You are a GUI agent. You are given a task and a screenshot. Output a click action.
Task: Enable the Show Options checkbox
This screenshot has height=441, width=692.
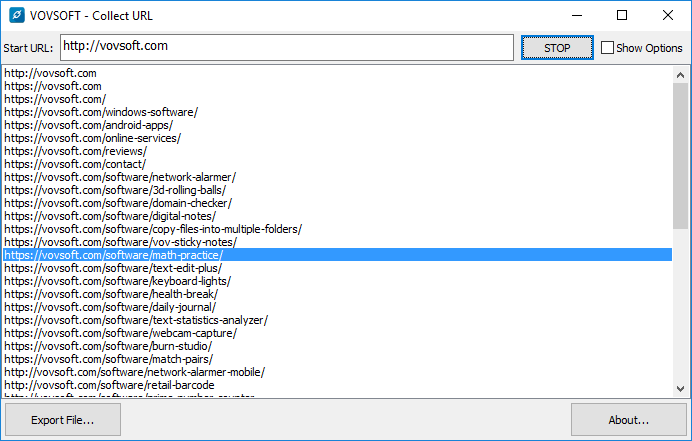(x=607, y=48)
